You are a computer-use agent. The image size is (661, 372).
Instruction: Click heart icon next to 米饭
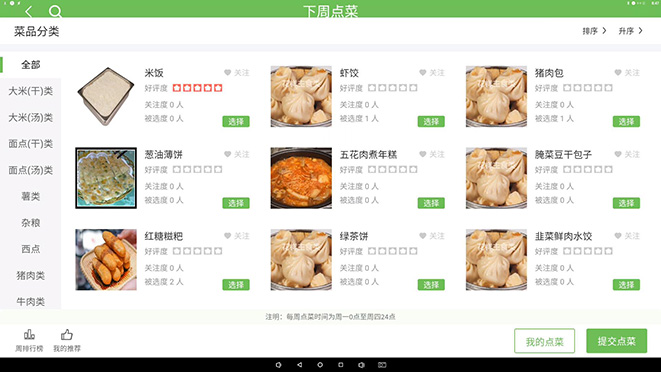pos(228,73)
